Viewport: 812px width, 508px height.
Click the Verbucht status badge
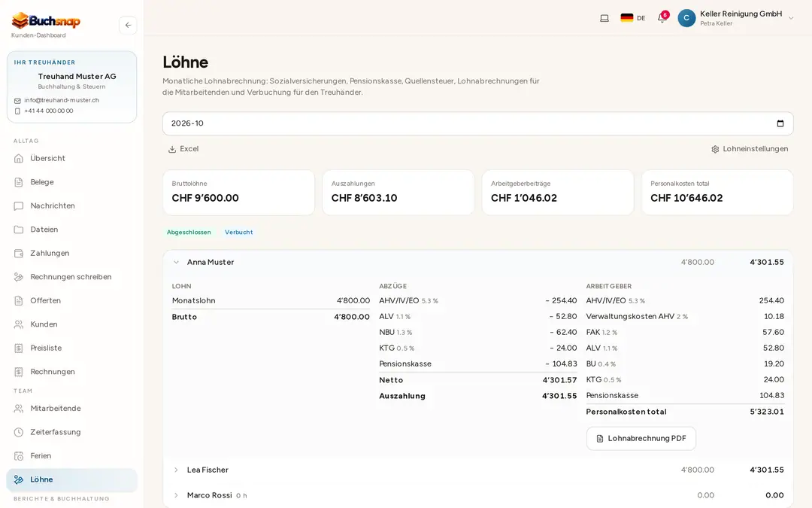point(239,233)
